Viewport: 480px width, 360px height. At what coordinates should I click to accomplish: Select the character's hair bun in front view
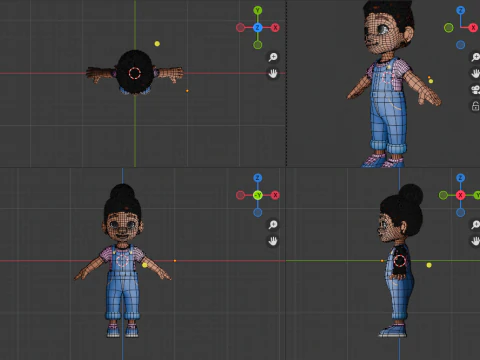tap(122, 192)
